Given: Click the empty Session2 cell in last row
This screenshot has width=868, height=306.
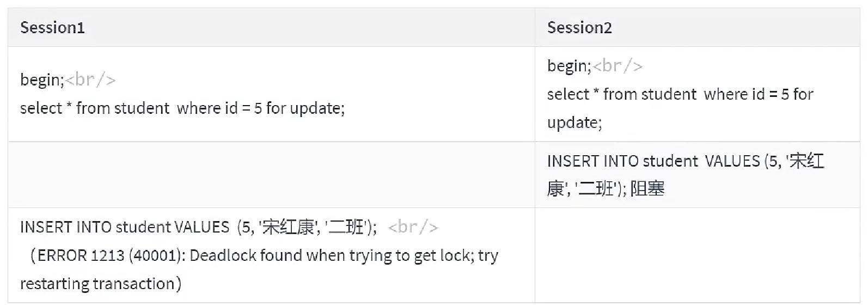Looking at the screenshot, I should click(697, 255).
